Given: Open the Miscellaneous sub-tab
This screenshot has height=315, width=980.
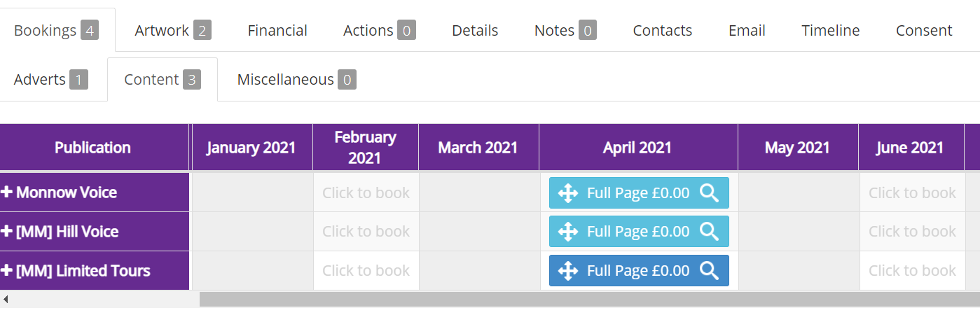Looking at the screenshot, I should (296, 80).
